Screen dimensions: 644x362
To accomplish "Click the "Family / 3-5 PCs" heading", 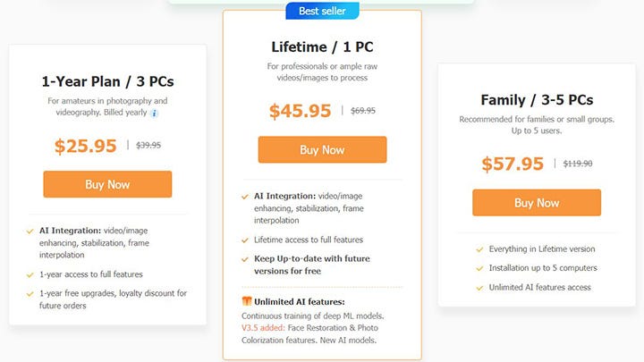I will [537, 99].
